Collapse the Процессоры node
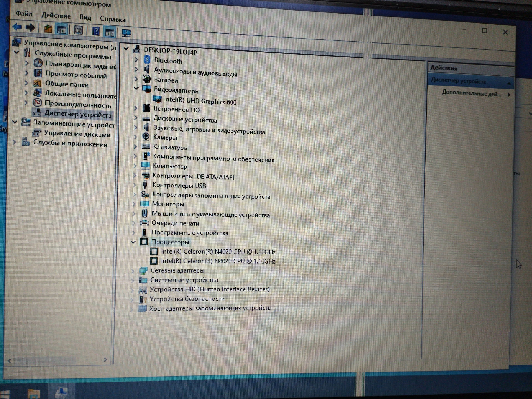 (133, 242)
